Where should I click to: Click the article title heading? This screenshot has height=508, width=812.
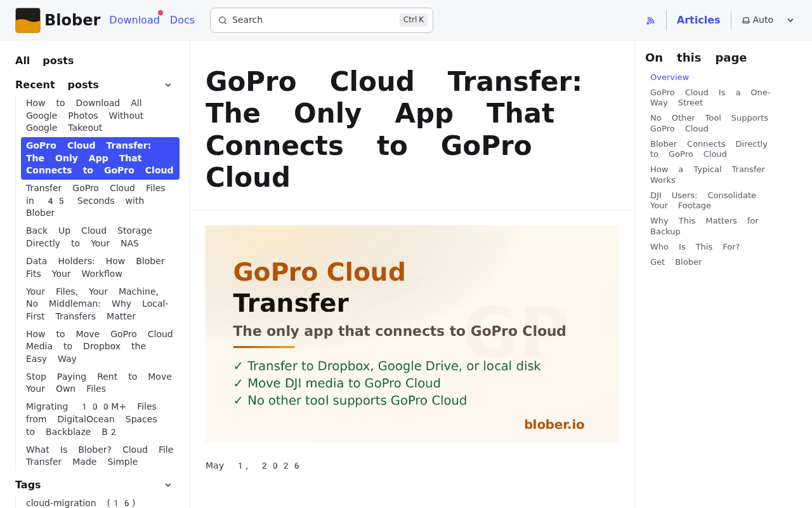(x=394, y=129)
